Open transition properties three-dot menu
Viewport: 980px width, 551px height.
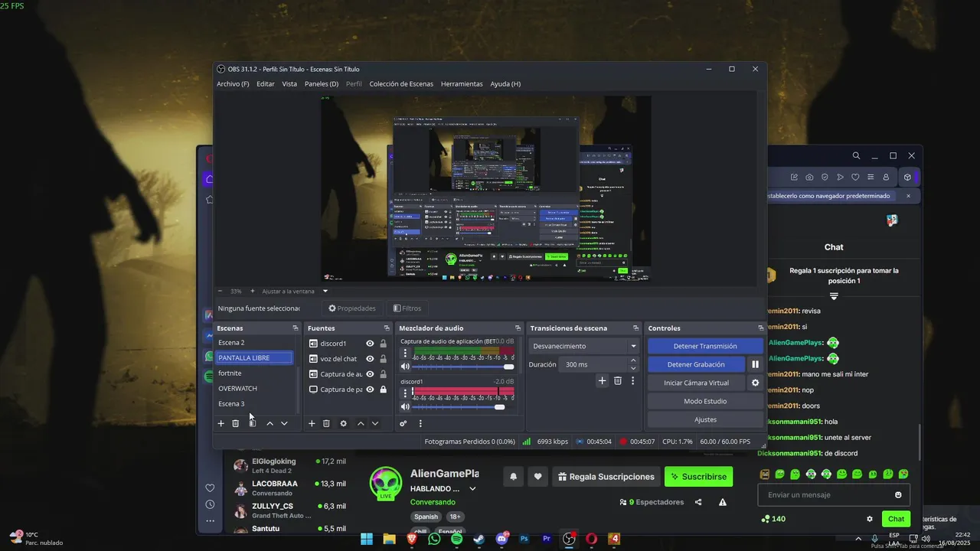(632, 380)
